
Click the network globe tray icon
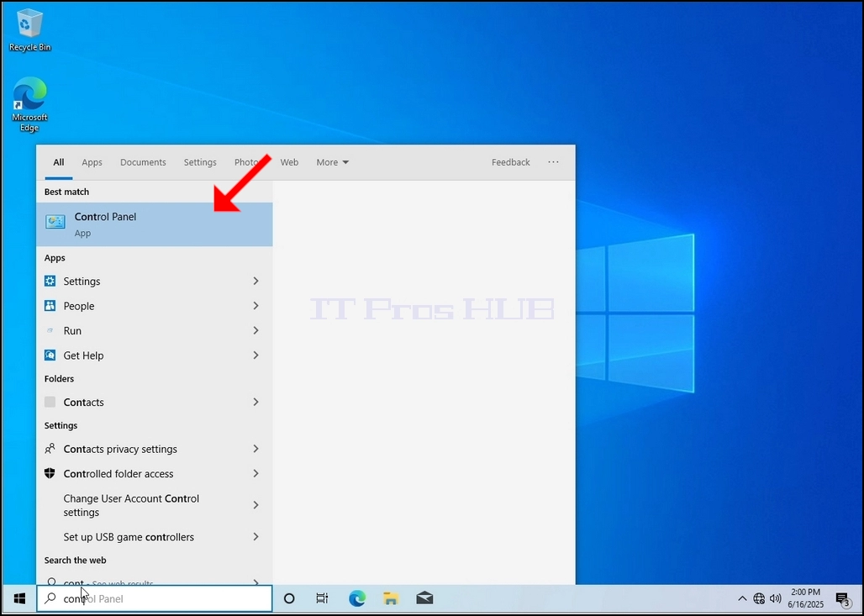(x=759, y=598)
